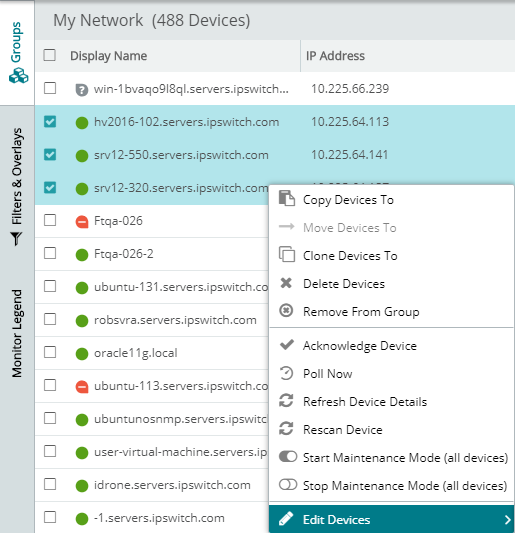Choose Clone Devices To menu entry
Image resolution: width=515 pixels, height=533 pixels.
pos(391,256)
